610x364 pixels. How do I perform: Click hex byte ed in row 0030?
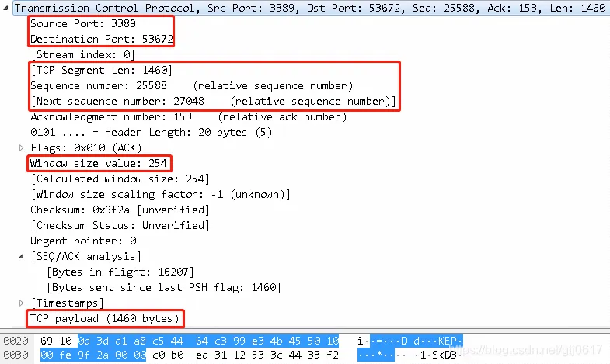[x=202, y=355]
